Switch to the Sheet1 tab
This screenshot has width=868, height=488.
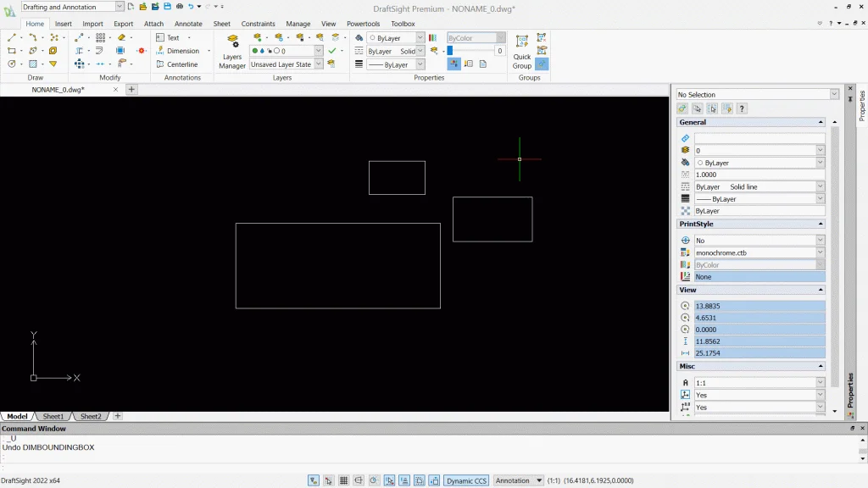coord(53,416)
